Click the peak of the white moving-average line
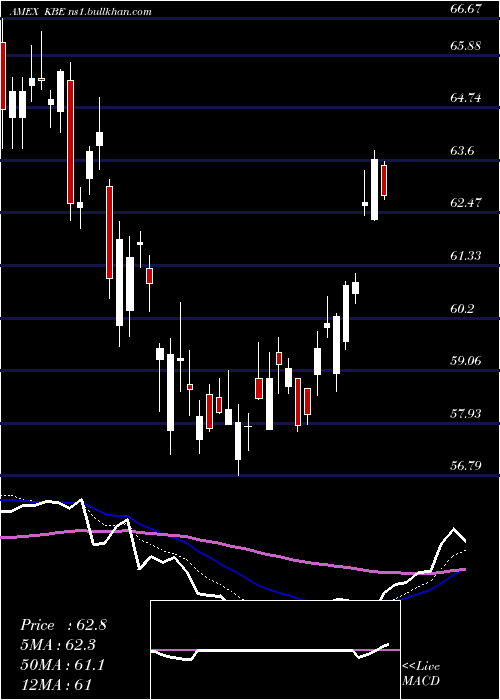The image size is (500, 700). point(454,529)
